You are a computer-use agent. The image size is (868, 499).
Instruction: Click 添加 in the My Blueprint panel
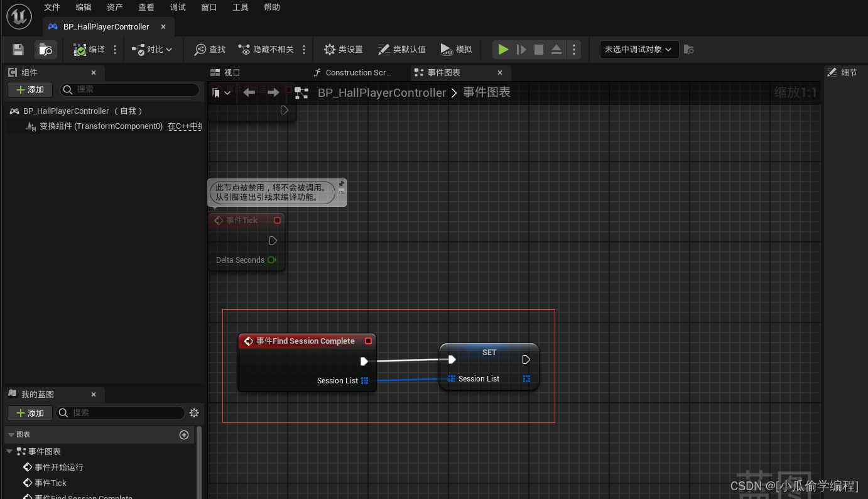[x=30, y=413]
